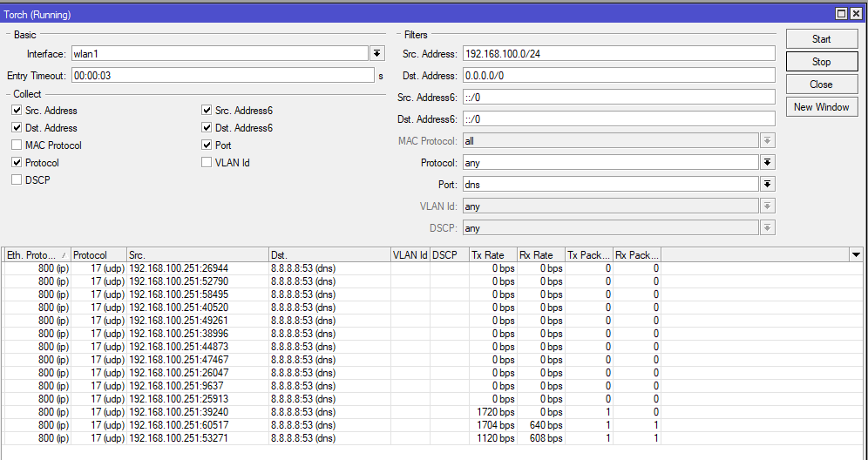This screenshot has width=868, height=460.
Task: Click the 608 bps Rx Rate cell
Action: click(541, 438)
